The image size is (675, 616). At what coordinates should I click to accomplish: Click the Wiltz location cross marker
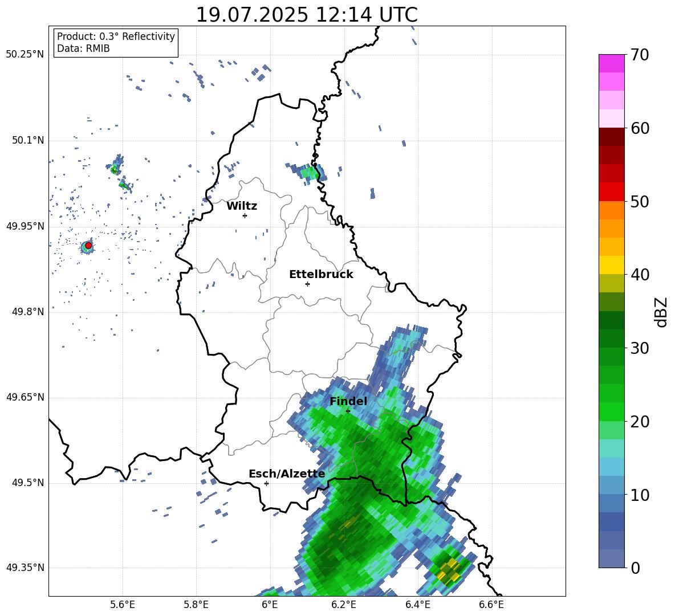[x=245, y=215]
